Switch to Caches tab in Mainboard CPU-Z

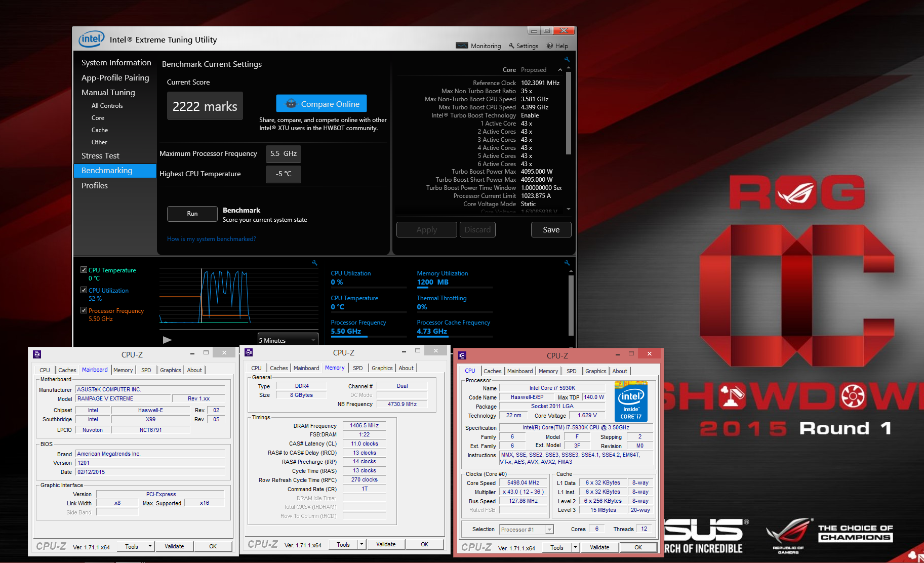click(x=67, y=370)
